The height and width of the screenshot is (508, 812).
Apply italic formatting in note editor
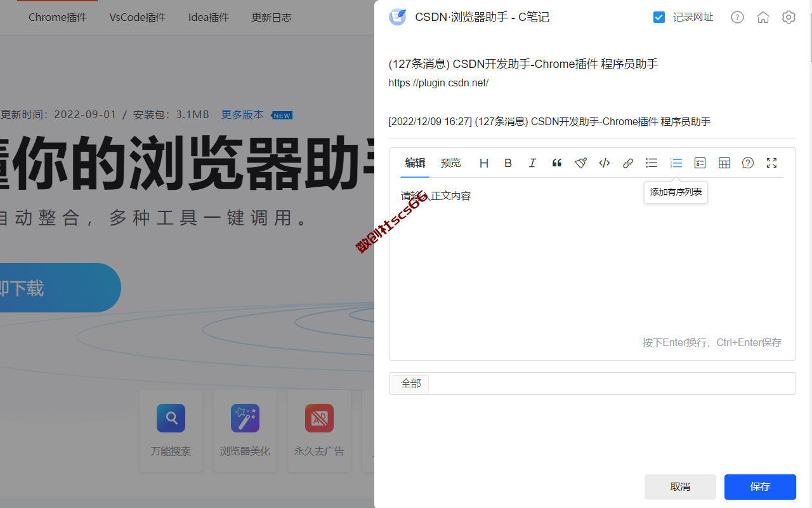pos(532,163)
